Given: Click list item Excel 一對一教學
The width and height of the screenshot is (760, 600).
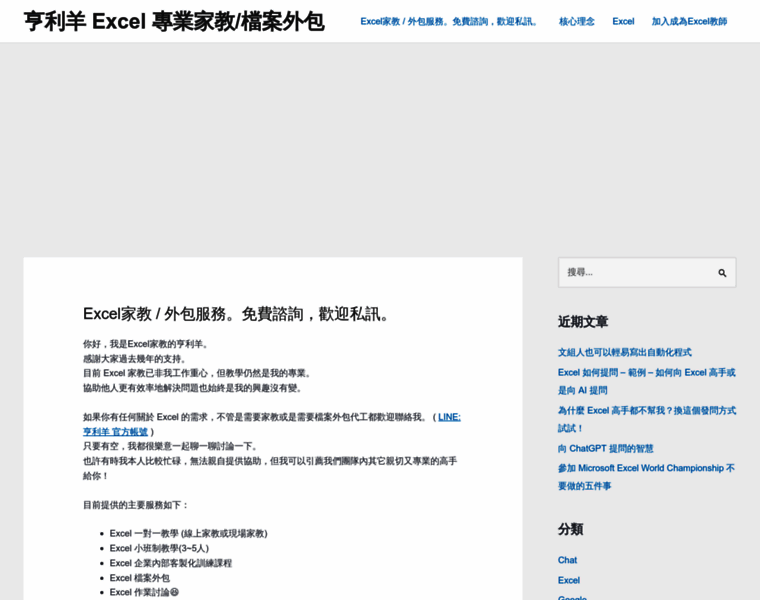Looking at the screenshot, I should point(189,534).
